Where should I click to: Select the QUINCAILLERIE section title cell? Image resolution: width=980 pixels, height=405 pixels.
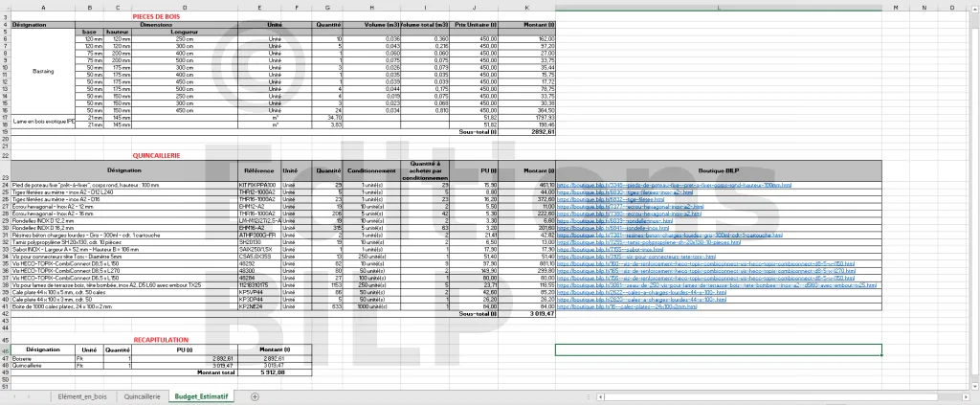point(156,154)
